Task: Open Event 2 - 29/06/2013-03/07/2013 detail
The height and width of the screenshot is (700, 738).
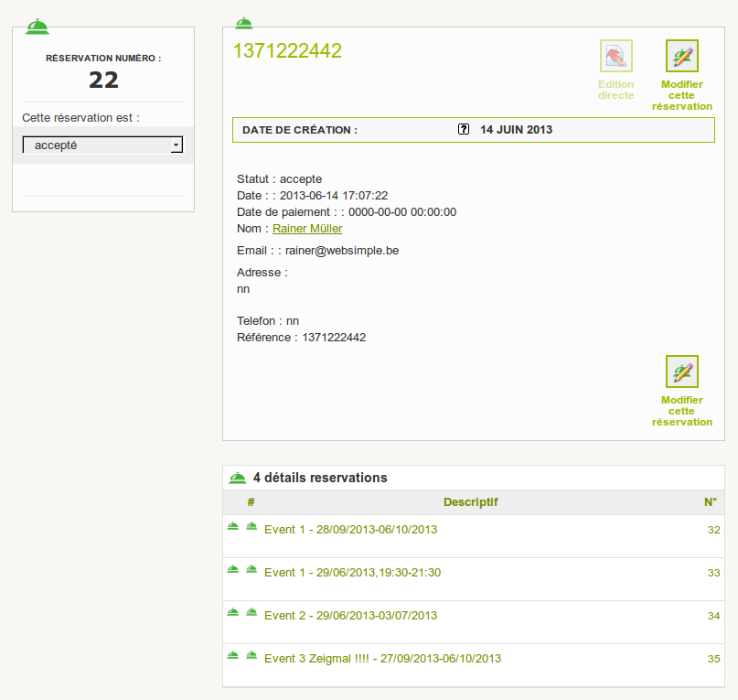Action: [x=350, y=616]
